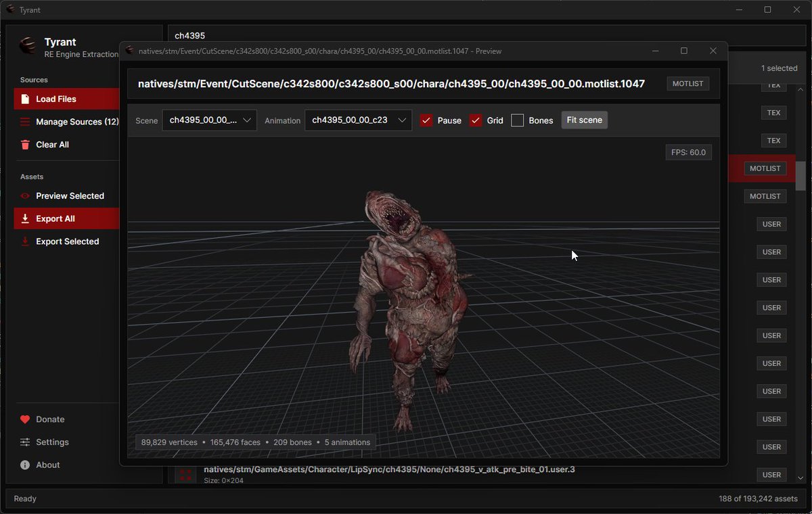Click Export All in the sidebar
The image size is (812, 514).
[66, 218]
